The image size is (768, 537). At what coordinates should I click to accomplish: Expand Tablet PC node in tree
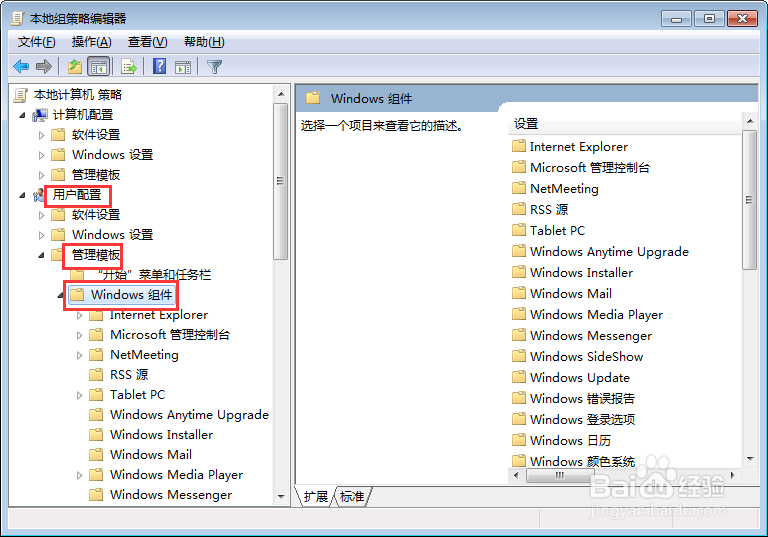pos(79,395)
